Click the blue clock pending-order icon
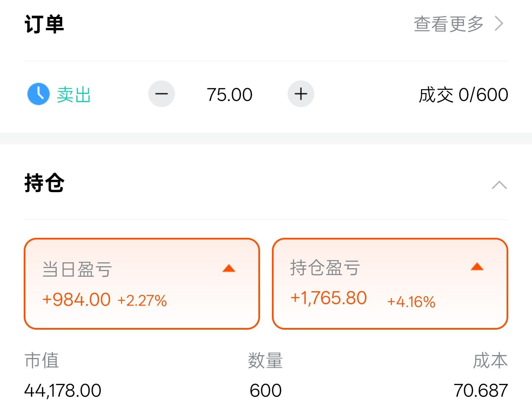532x413 pixels. point(39,94)
